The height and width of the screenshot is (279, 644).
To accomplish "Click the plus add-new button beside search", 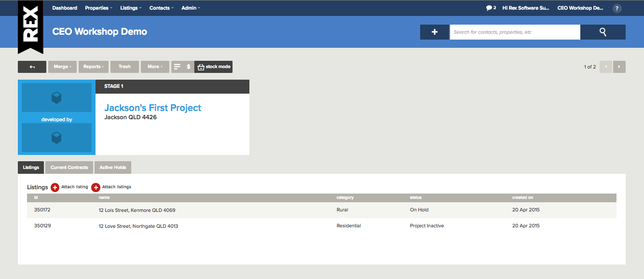I will tap(435, 32).
